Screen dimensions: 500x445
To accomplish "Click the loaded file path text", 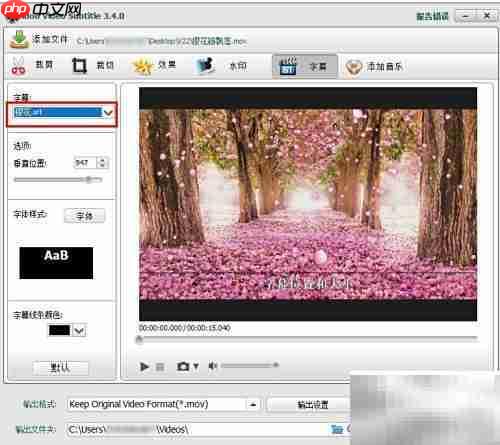I will point(161,41).
